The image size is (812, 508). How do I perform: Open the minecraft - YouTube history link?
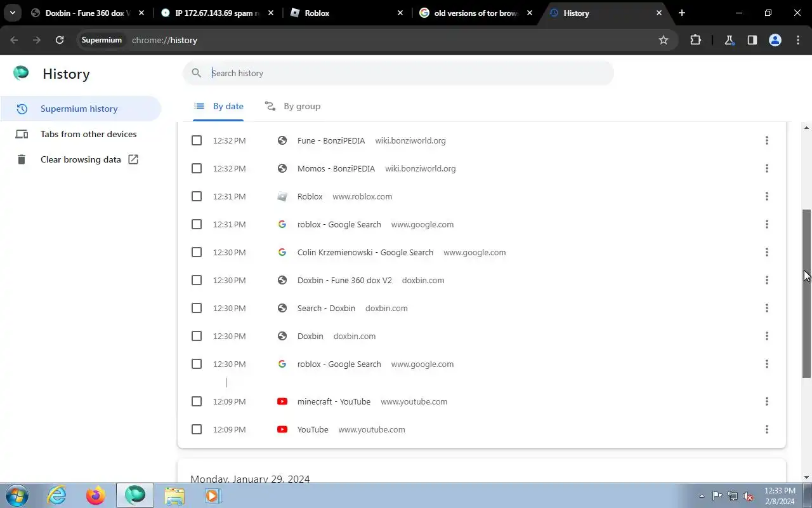pyautogui.click(x=334, y=401)
